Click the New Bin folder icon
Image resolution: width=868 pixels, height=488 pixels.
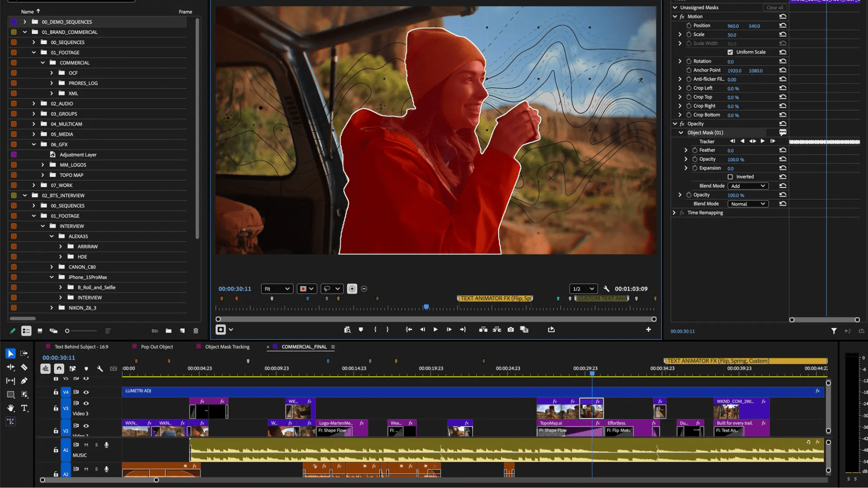point(169,331)
